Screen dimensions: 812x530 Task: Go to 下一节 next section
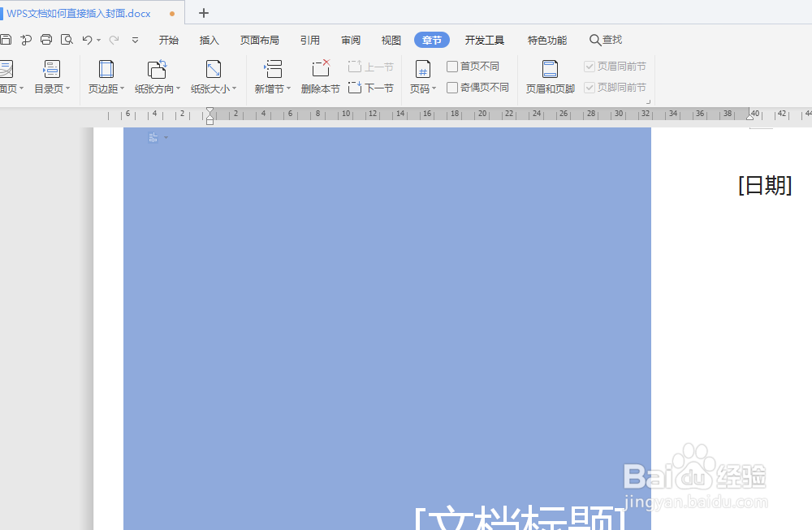tap(371, 88)
